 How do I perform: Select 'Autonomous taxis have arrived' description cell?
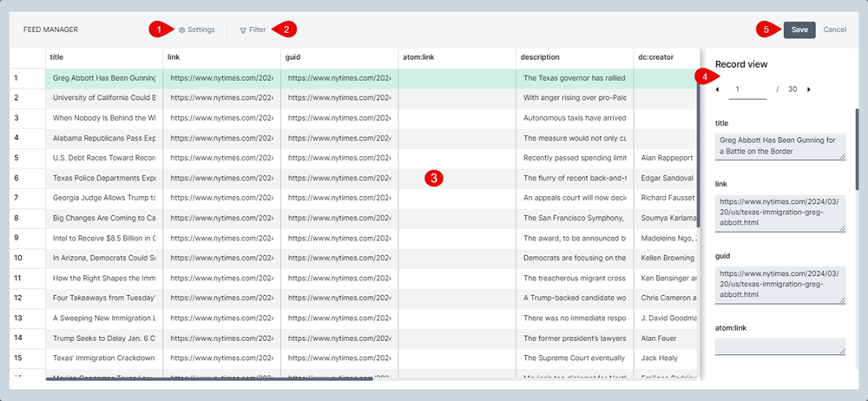(x=575, y=118)
